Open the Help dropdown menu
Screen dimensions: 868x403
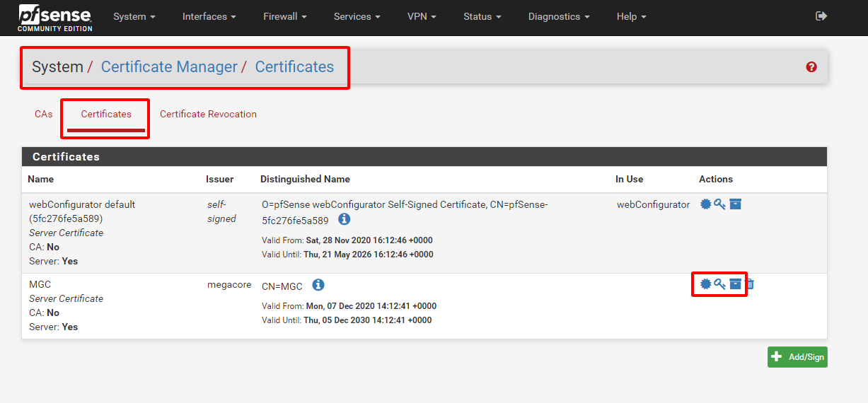(632, 16)
